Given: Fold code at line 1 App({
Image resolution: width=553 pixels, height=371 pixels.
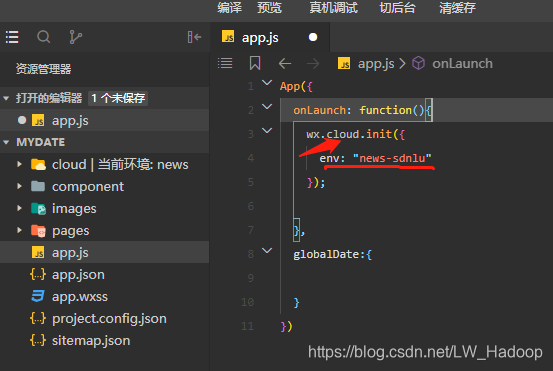Looking at the screenshot, I should coord(267,83).
